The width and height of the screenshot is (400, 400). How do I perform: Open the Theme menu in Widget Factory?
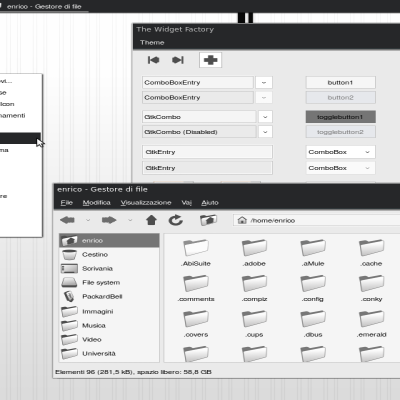click(x=152, y=43)
